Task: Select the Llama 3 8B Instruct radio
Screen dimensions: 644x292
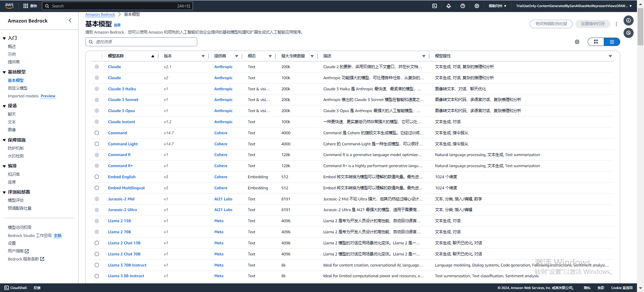Action: click(x=97, y=276)
